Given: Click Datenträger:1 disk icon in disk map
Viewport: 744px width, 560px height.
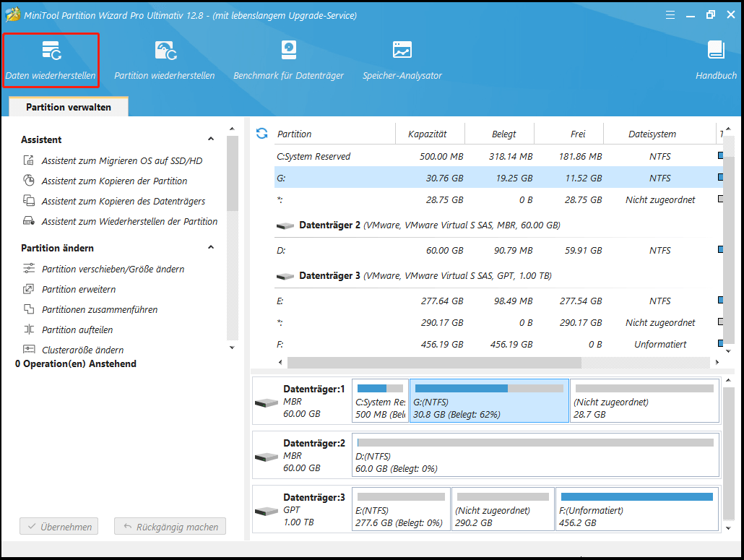Looking at the screenshot, I should (267, 403).
